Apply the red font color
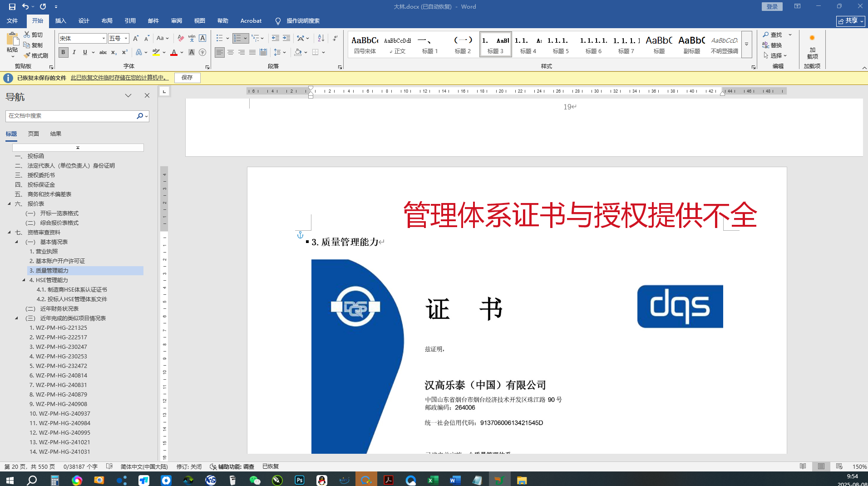Viewport: 868px width, 486px height. pyautogui.click(x=174, y=52)
